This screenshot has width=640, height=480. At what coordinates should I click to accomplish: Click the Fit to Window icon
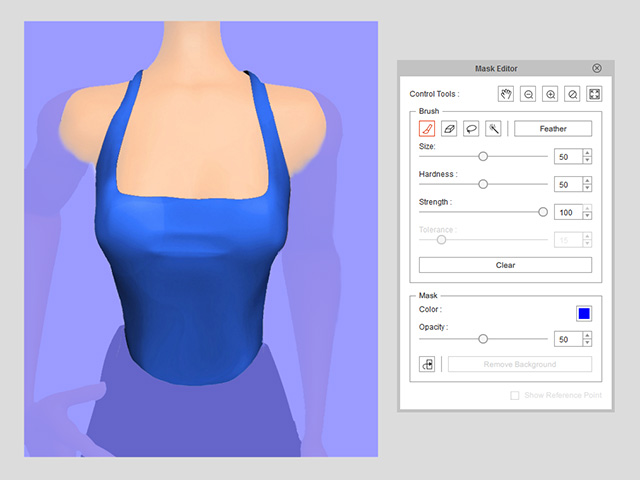tap(594, 94)
